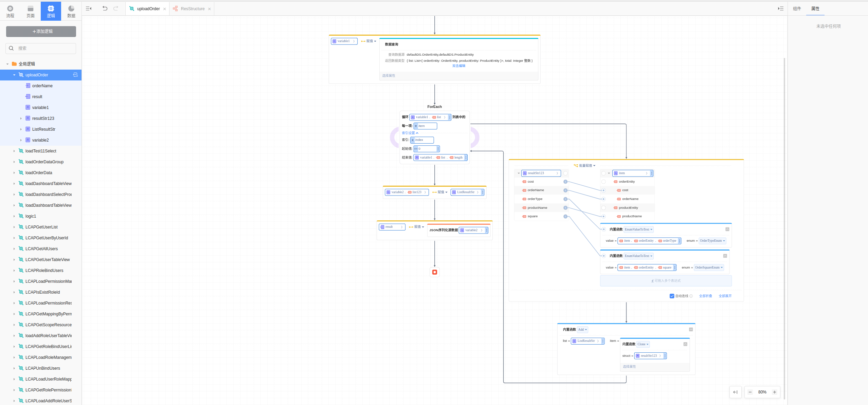Select the 属性 (properties) panel tab
The height and width of the screenshot is (405, 868).
point(815,9)
